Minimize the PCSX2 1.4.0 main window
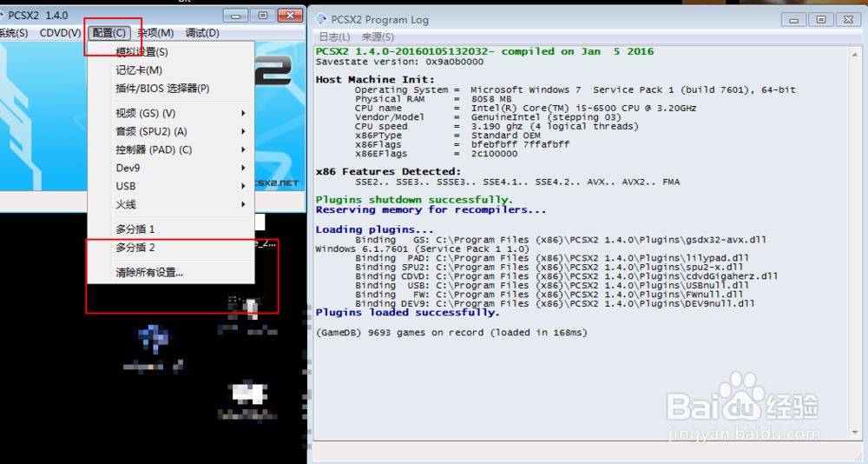Image resolution: width=868 pixels, height=464 pixels. click(x=236, y=16)
